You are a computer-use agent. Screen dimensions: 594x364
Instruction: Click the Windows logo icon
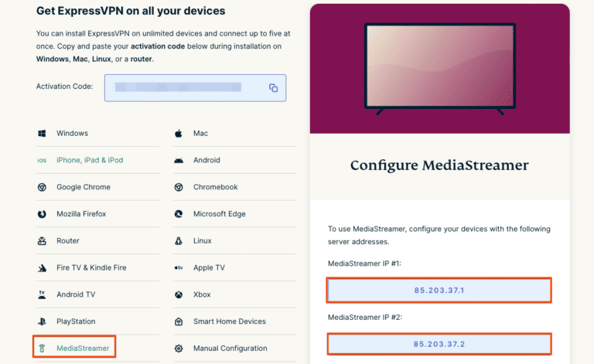click(42, 134)
